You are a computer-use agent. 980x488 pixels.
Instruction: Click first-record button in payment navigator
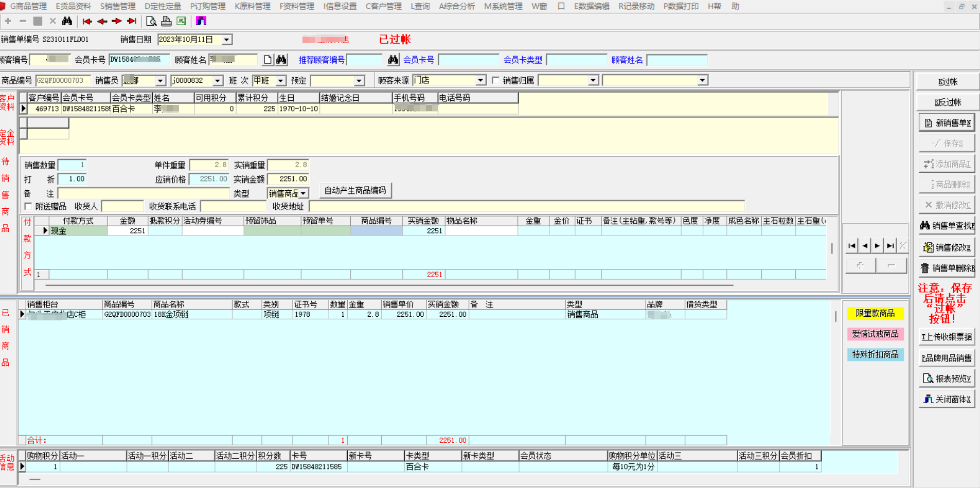852,246
